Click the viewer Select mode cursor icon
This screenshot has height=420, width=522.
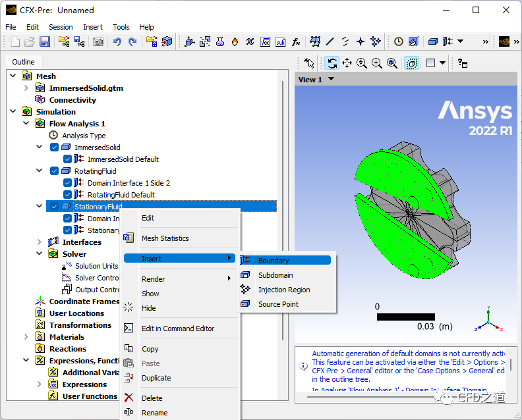pyautogui.click(x=309, y=63)
